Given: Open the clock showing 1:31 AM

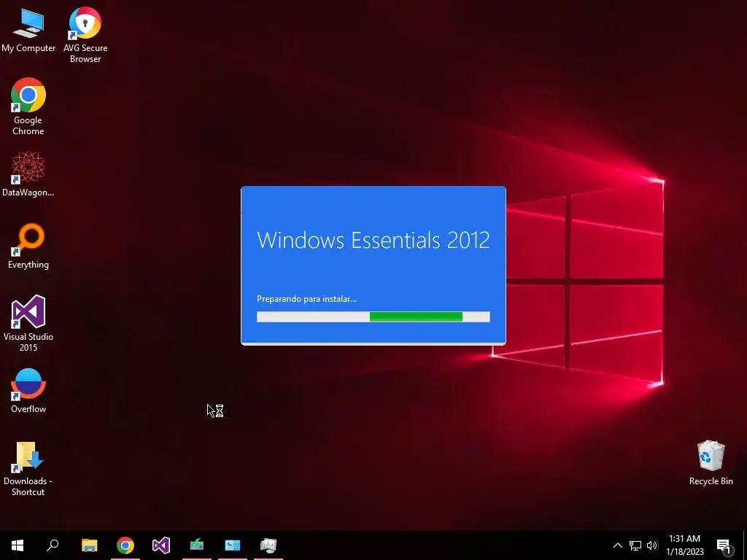Looking at the screenshot, I should pos(684,545).
